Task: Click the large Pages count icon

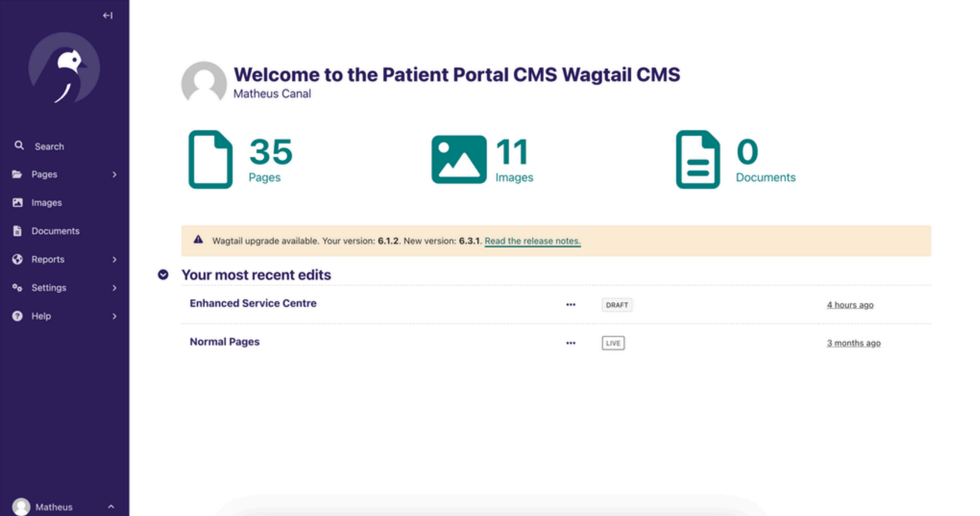Action: pyautogui.click(x=210, y=159)
